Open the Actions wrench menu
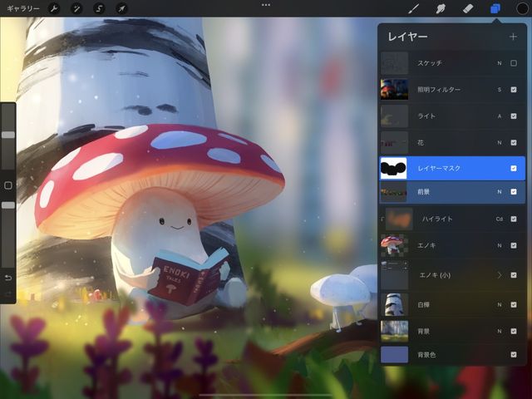This screenshot has height=399, width=532. pyautogui.click(x=54, y=8)
